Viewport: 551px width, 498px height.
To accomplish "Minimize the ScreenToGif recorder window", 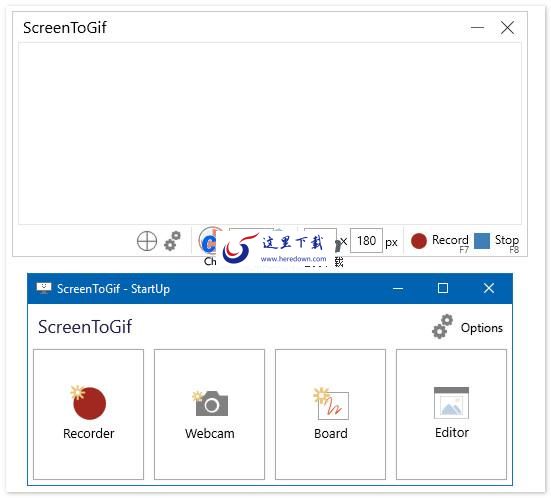I will [x=477, y=27].
